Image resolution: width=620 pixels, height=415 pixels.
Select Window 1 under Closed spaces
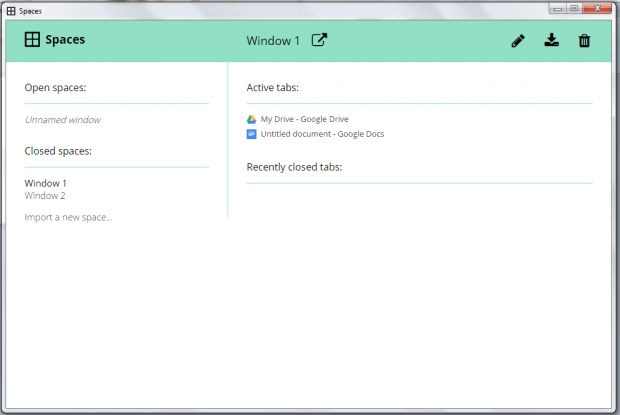click(x=45, y=183)
